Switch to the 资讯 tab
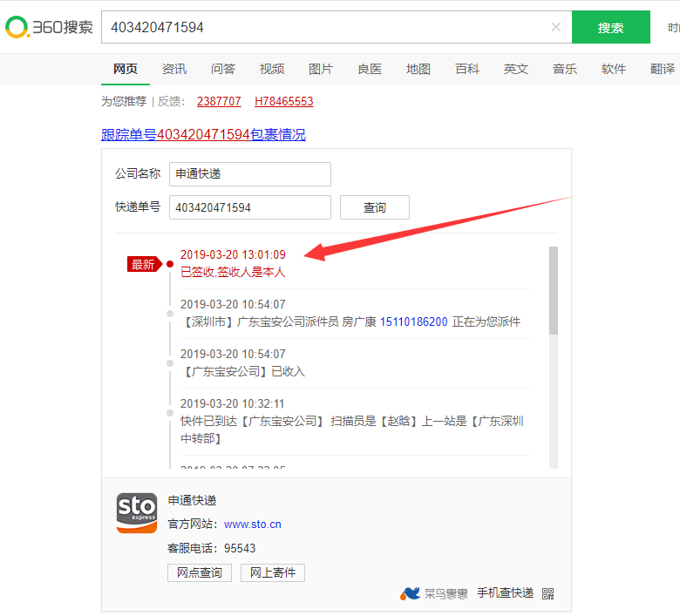Image resolution: width=680 pixels, height=616 pixels. pos(174,69)
